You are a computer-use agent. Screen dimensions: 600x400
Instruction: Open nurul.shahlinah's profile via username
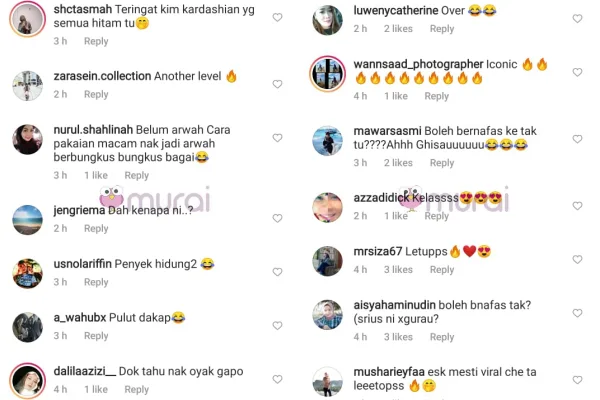point(93,130)
